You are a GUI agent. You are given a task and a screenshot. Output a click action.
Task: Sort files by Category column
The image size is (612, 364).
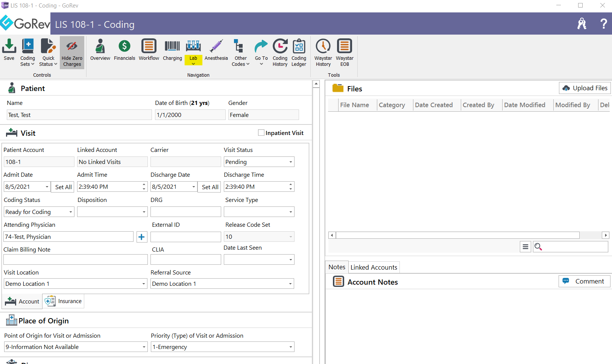pos(392,105)
